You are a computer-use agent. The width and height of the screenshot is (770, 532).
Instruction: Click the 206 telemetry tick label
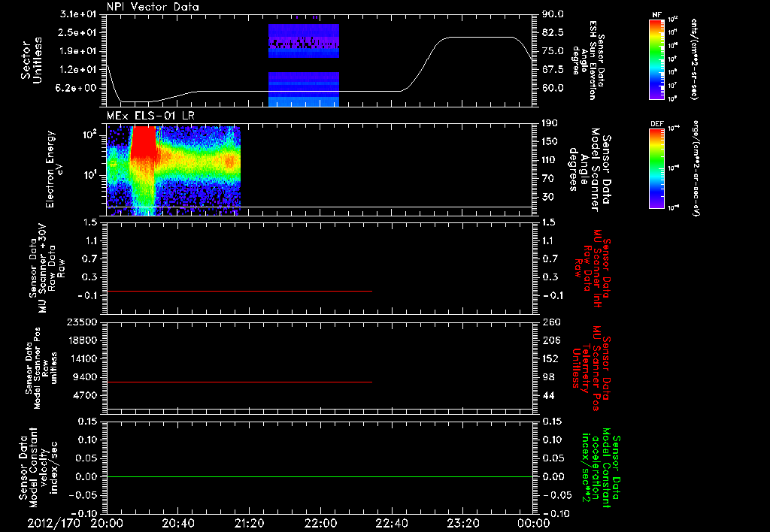point(552,340)
